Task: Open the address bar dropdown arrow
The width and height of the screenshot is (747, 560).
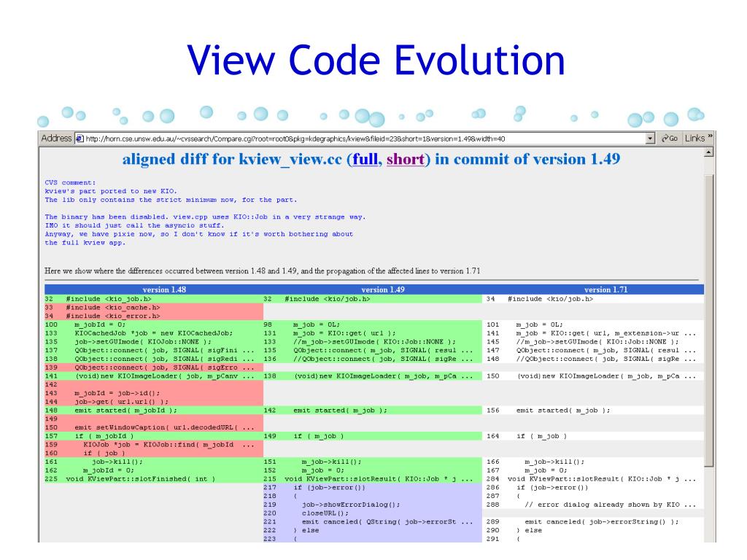Action: tap(650, 139)
